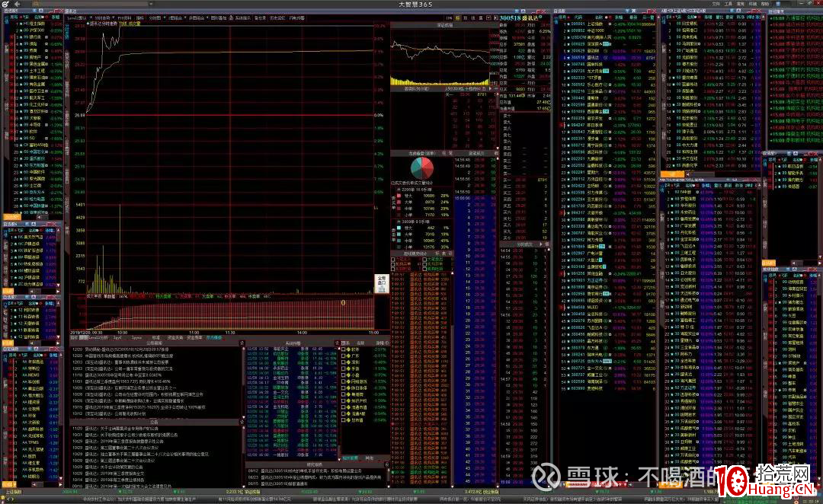This screenshot has height=504, width=823.
Task: Open the 2图组合 dropdown
Action: click(184, 18)
